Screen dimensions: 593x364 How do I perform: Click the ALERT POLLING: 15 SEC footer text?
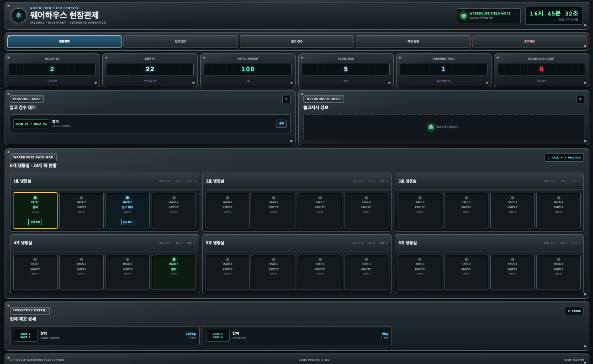[x=314, y=360]
